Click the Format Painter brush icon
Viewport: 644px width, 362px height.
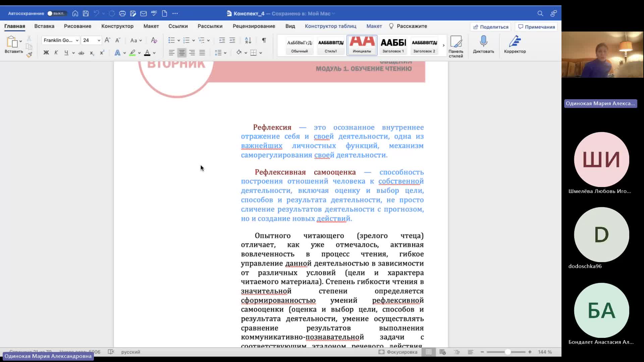coord(29,55)
